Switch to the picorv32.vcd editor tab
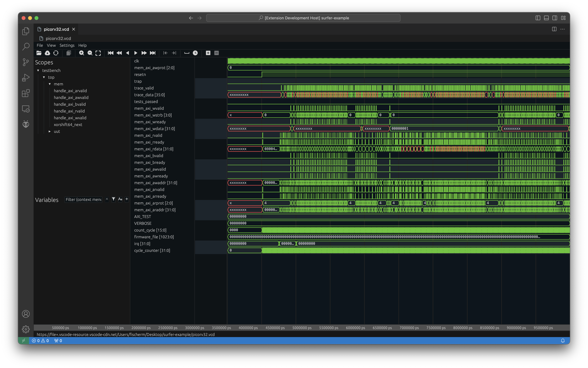The width and height of the screenshot is (588, 368). pos(56,29)
